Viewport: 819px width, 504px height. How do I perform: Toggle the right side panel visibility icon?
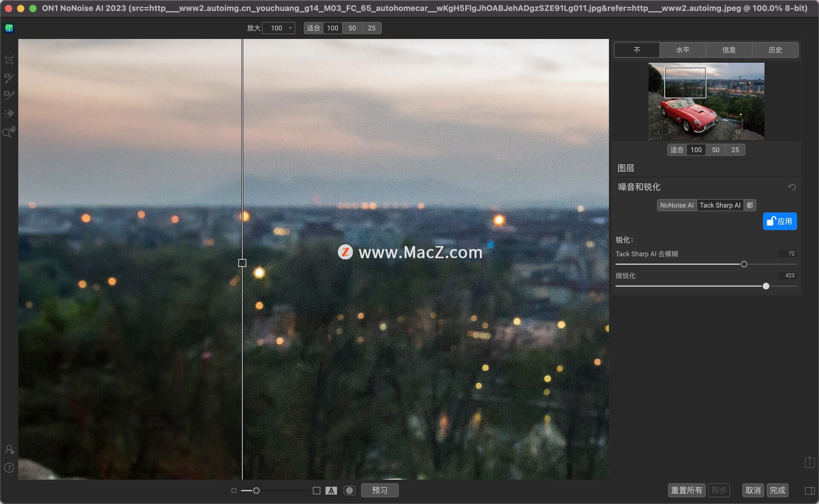tap(809, 491)
